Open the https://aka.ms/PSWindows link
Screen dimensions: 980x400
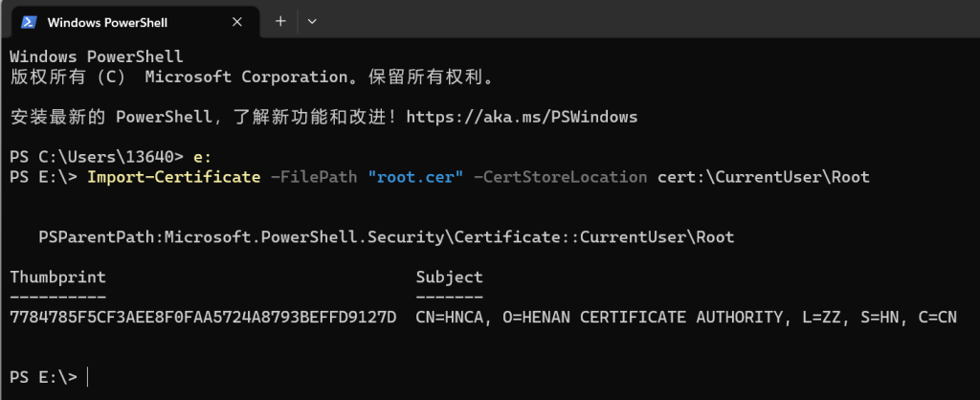coord(522,117)
